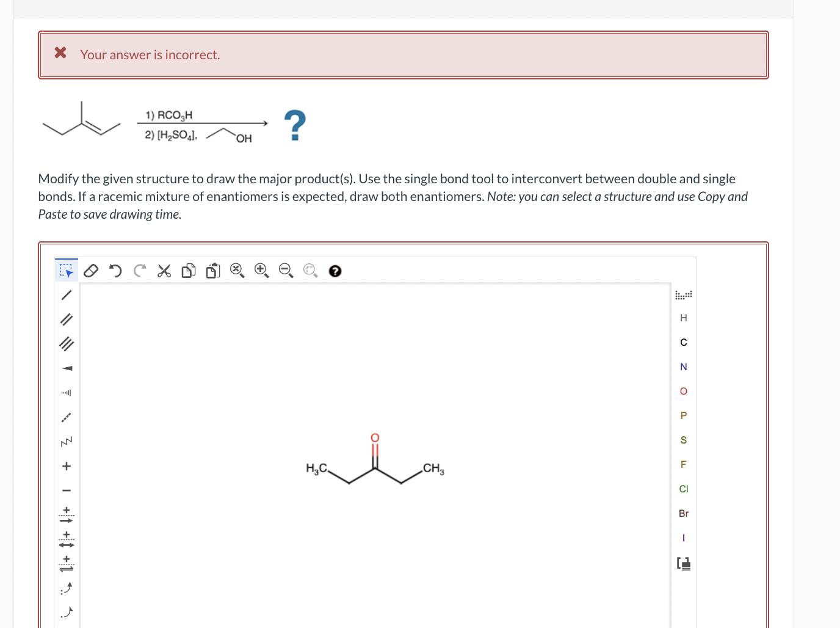Open the periodic table picker
Screen dimensions: 840x628
(x=684, y=294)
